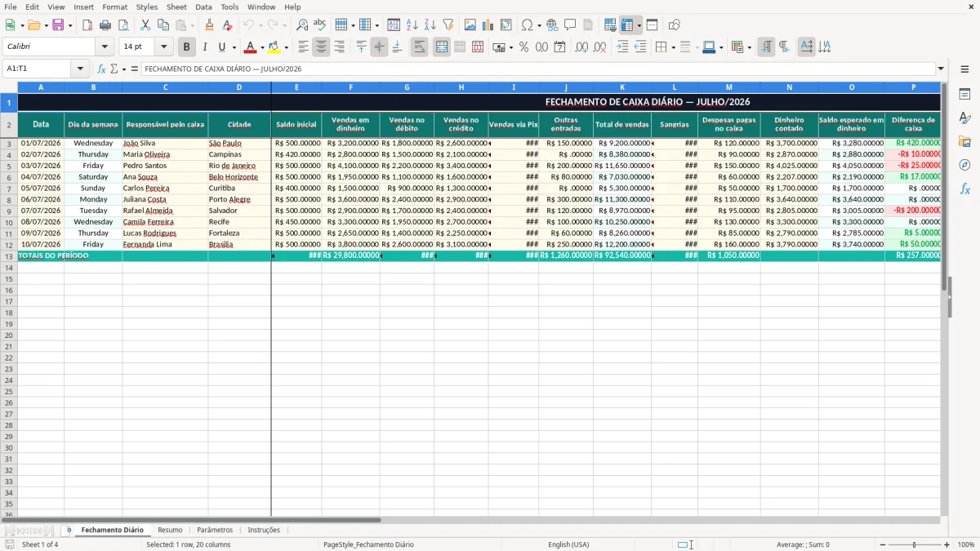Click the 100% zoom level
This screenshot has width=980, height=551.
click(x=966, y=544)
